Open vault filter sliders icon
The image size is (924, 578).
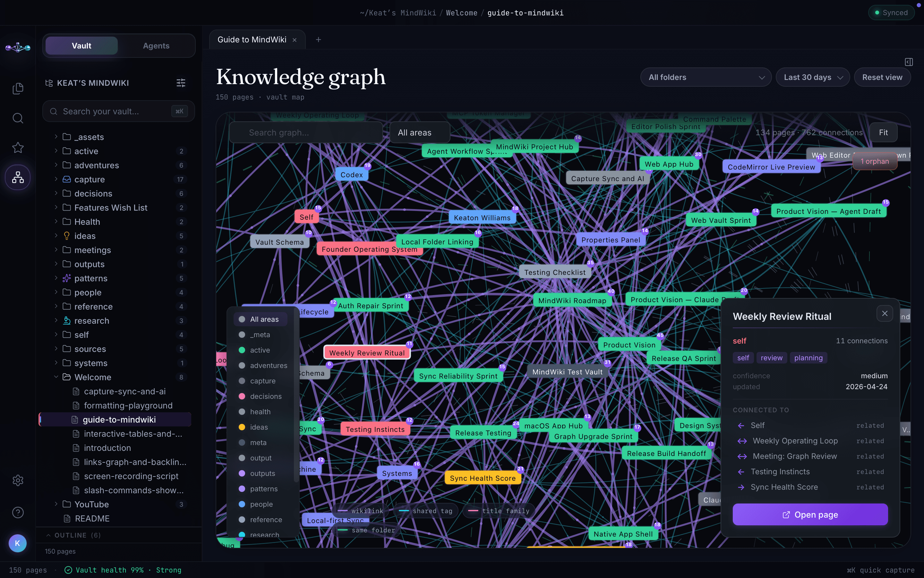click(181, 83)
